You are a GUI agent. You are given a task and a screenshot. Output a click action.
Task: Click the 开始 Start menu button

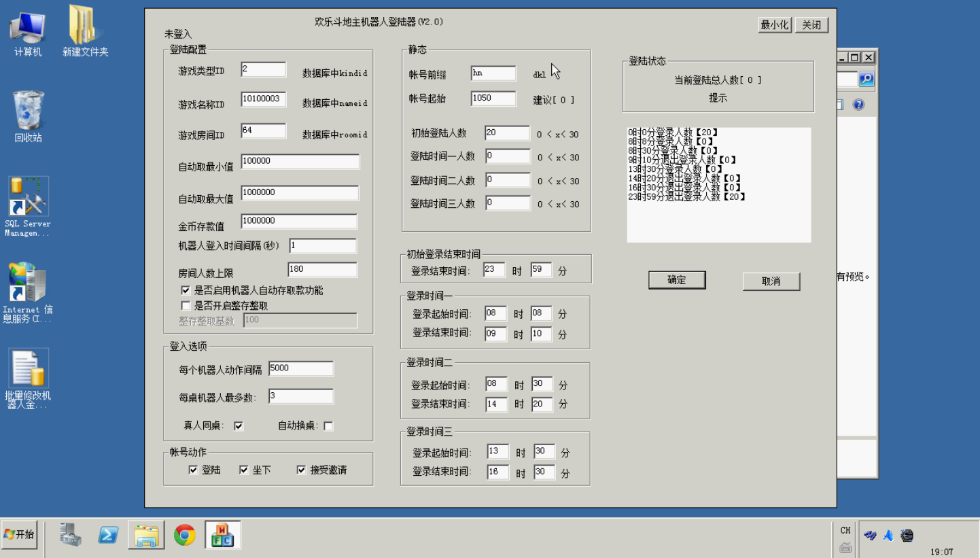pyautogui.click(x=19, y=534)
